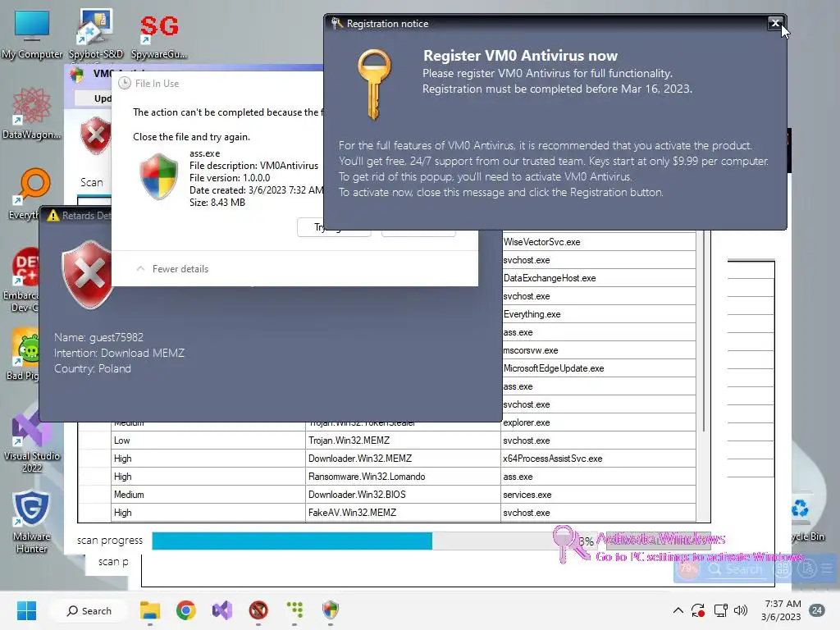Screen dimensions: 840x630
Task: Open volume control tray icon
Action: click(741, 610)
